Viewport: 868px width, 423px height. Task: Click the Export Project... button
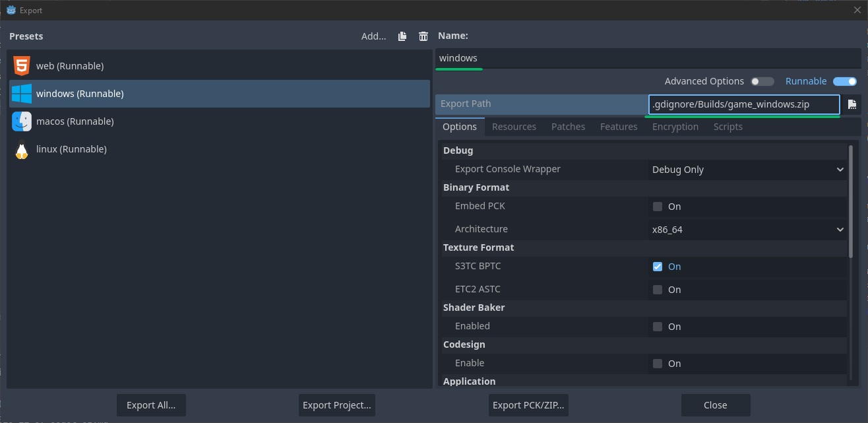(x=337, y=405)
